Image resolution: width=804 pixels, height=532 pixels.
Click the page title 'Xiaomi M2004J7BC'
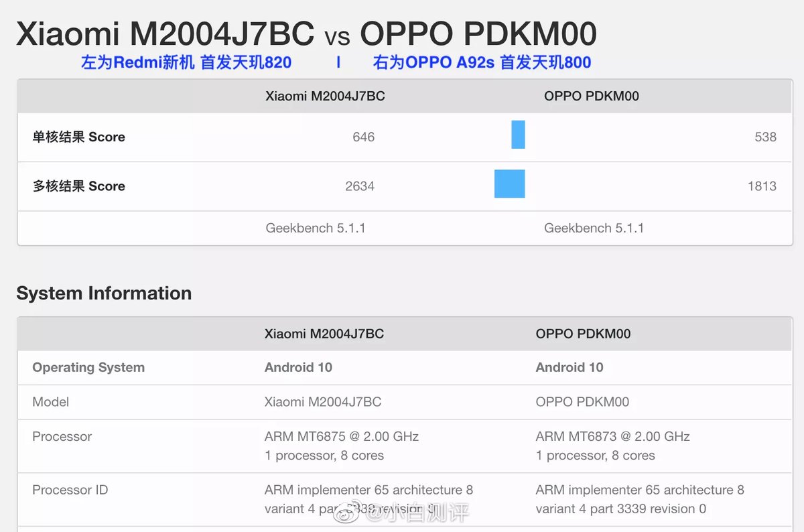click(165, 34)
